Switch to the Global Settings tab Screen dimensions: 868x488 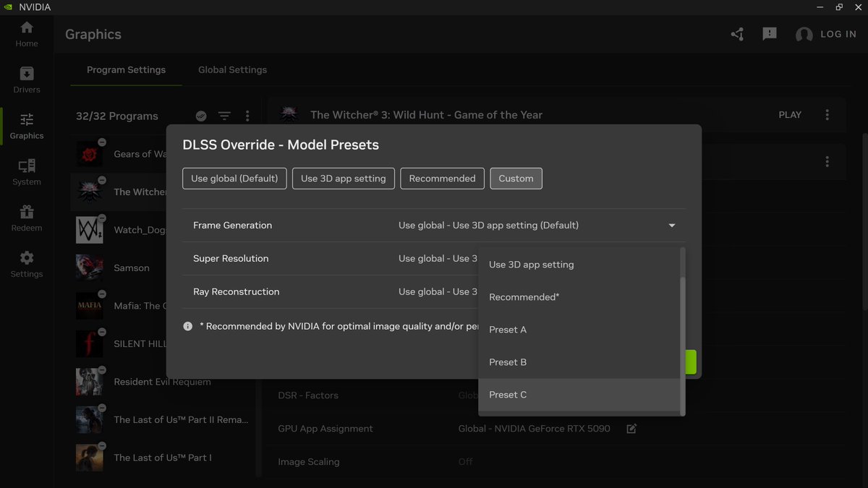pos(232,70)
